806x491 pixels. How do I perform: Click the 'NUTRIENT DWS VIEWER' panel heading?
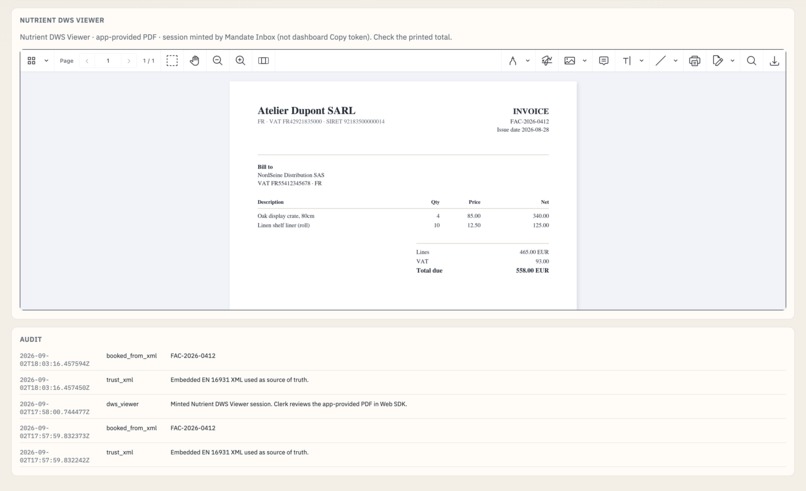pyautogui.click(x=62, y=21)
